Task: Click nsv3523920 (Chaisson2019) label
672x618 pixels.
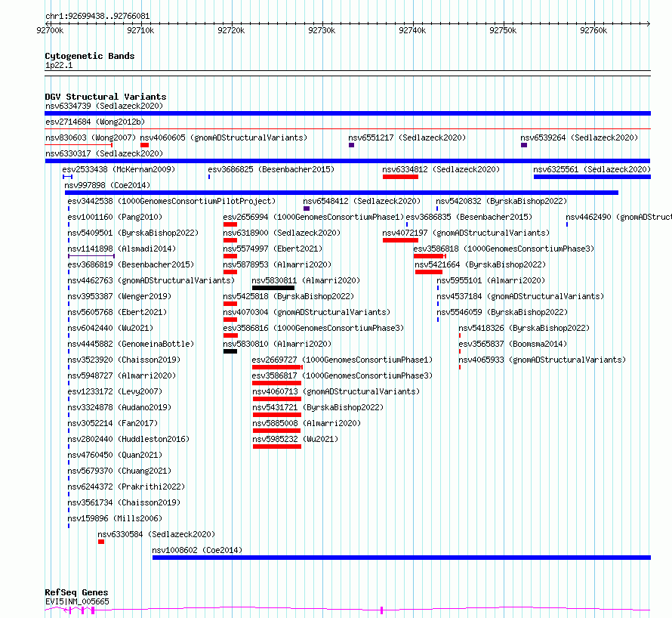Action: pyautogui.click(x=124, y=360)
